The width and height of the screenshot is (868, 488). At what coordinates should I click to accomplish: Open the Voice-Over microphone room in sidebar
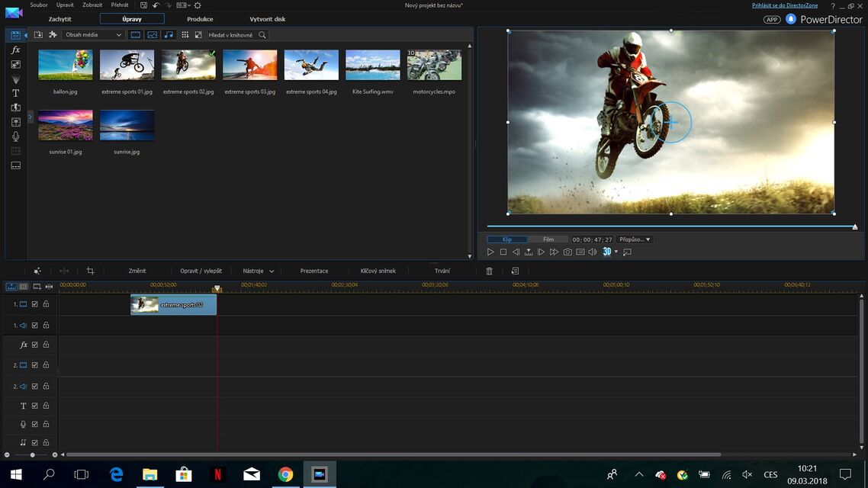point(15,136)
